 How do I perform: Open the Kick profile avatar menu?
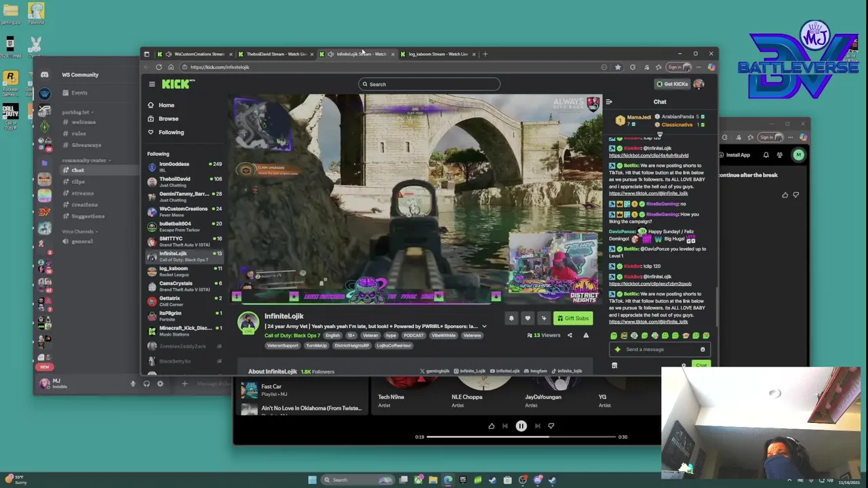(x=698, y=84)
